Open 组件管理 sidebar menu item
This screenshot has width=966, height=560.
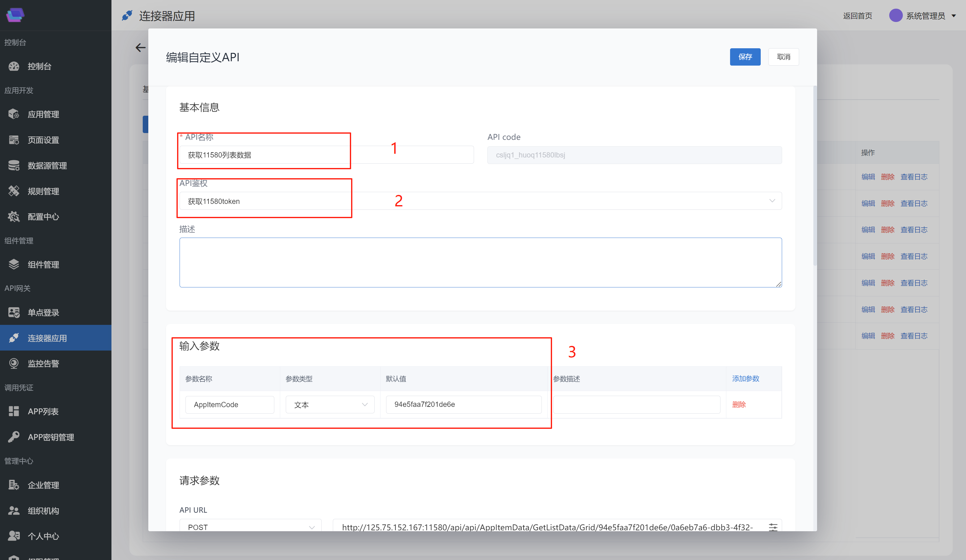pyautogui.click(x=43, y=265)
